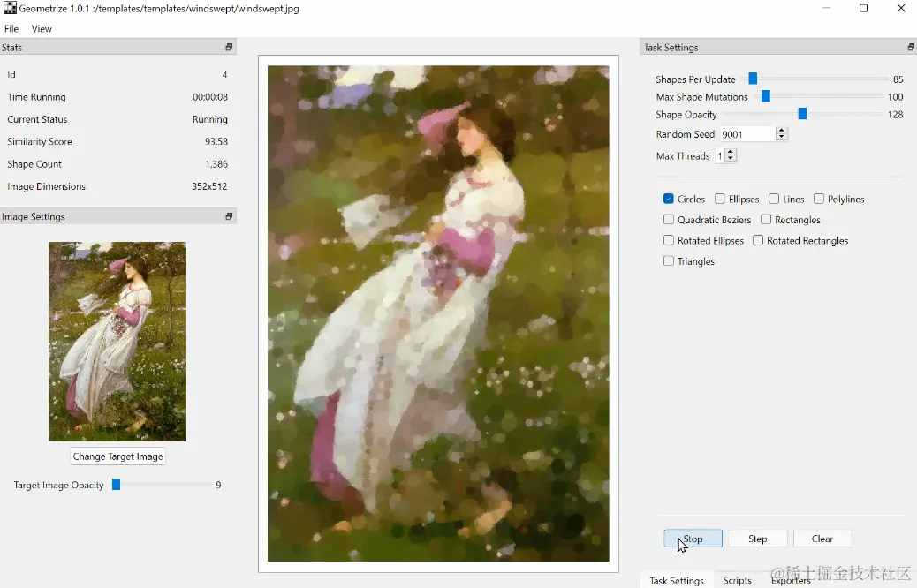
Task: Undock the Task Settings panel
Action: pos(909,46)
